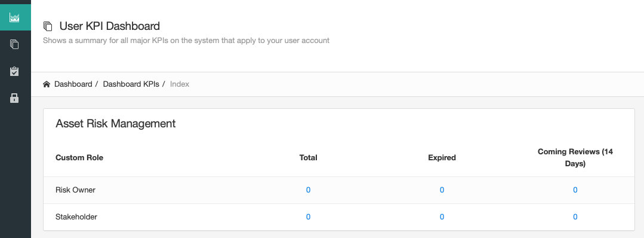
Task: Open Risk Owner Coming Reviews count
Action: pyautogui.click(x=575, y=190)
